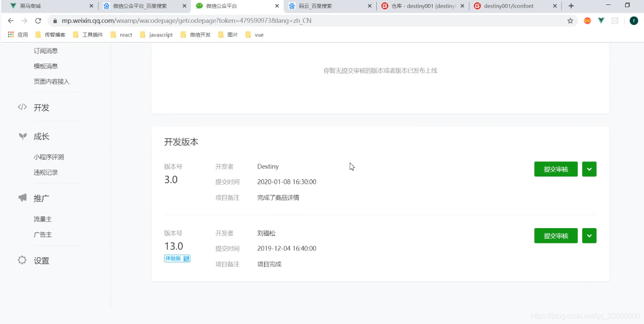Open 违规记录 in the sidebar
This screenshot has width=644, height=324.
click(46, 173)
